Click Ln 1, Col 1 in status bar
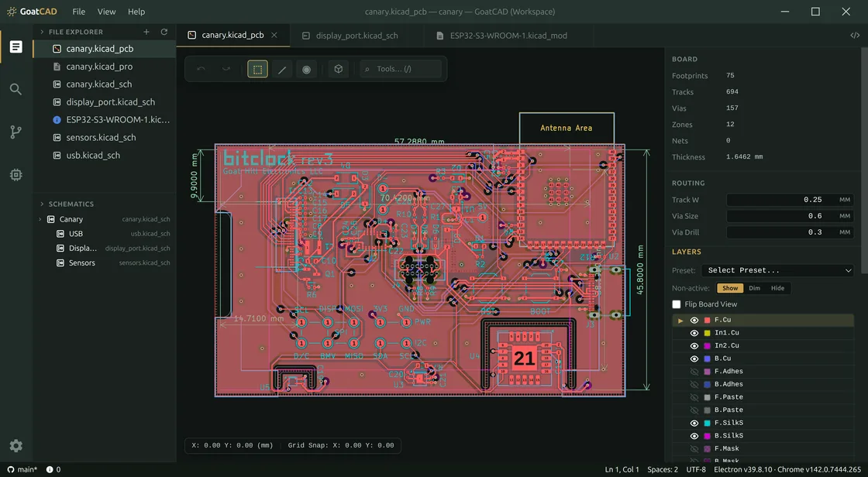Viewport: 868px width, 477px height. pos(622,469)
